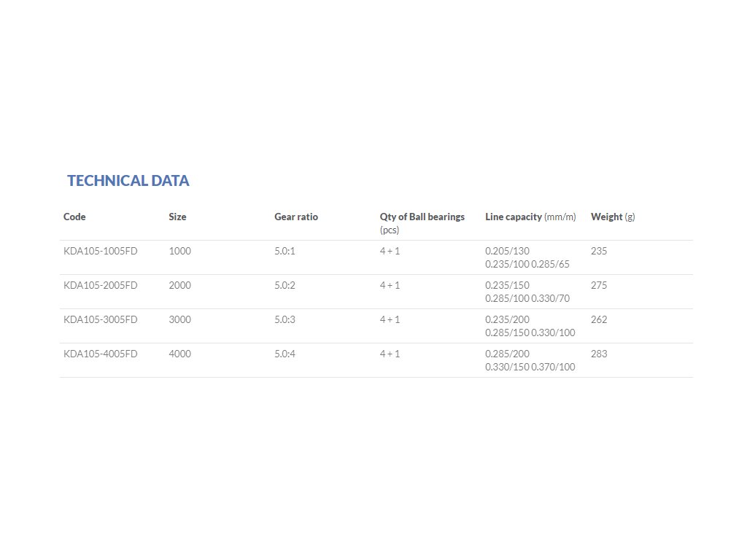The image size is (747, 560).
Task: Click weight value 283
Action: pos(599,354)
